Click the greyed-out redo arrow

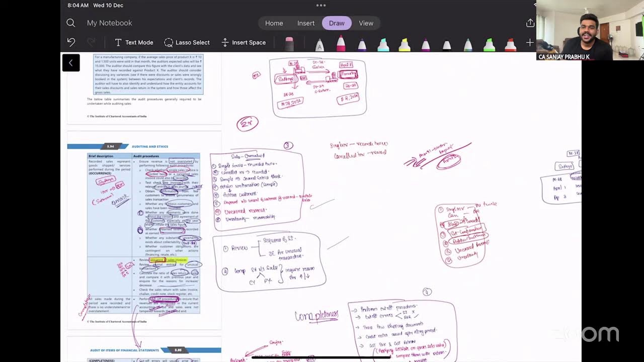[x=91, y=42]
